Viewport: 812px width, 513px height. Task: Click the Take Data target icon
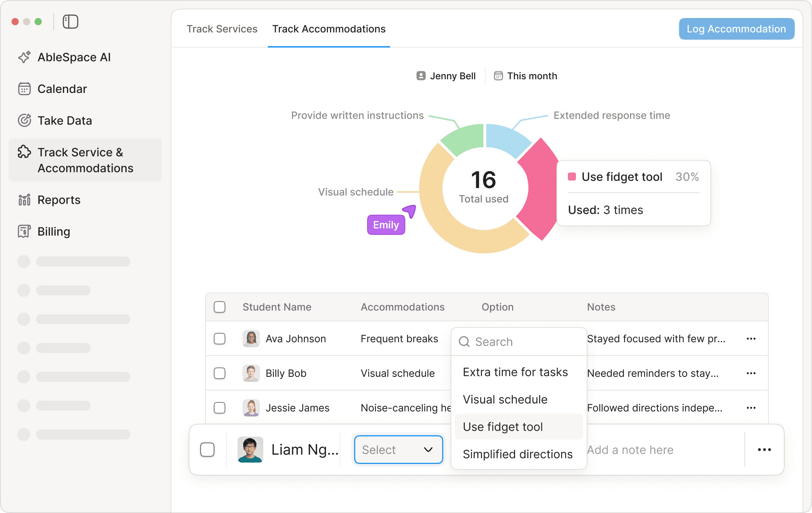tap(24, 121)
